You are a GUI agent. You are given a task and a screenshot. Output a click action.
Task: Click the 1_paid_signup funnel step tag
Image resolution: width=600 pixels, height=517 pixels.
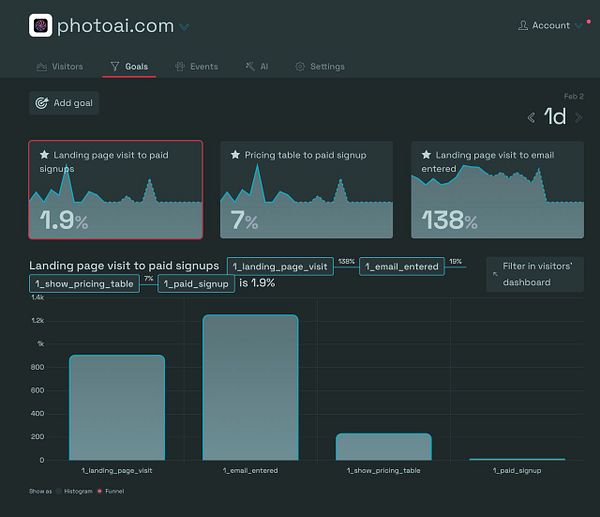[196, 284]
